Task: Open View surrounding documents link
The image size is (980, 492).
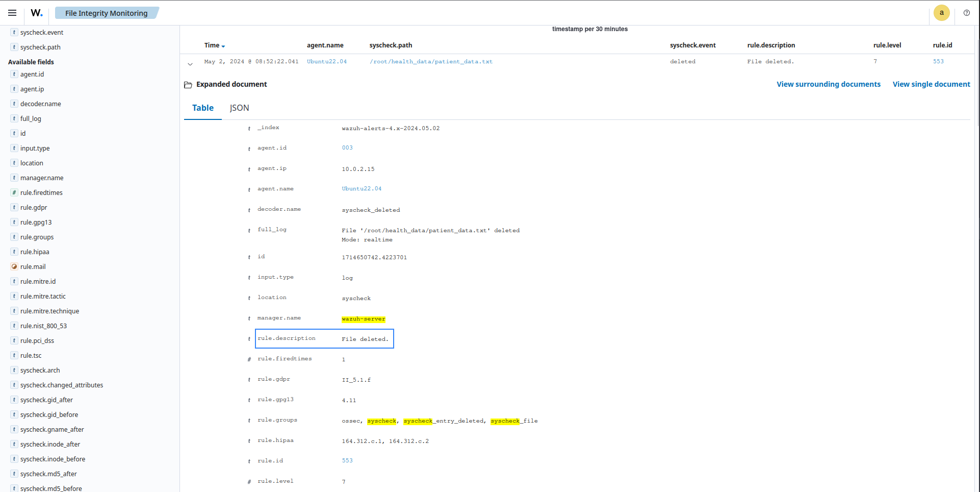Action: pyautogui.click(x=828, y=84)
